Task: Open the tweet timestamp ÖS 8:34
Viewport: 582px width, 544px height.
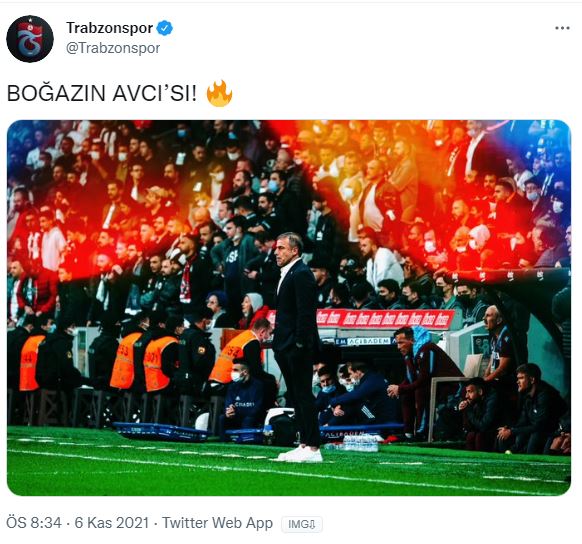Action: tap(34, 522)
